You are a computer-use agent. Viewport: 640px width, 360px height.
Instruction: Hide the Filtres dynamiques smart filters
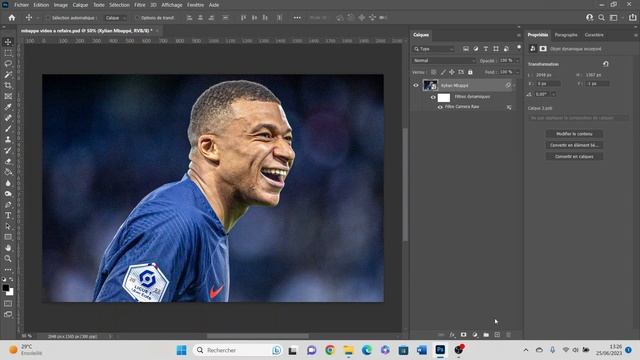click(433, 97)
